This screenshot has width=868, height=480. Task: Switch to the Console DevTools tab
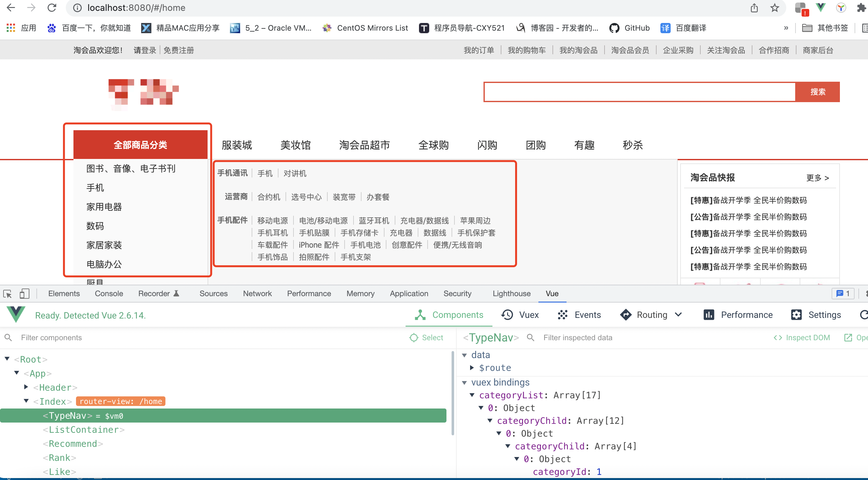coord(109,294)
